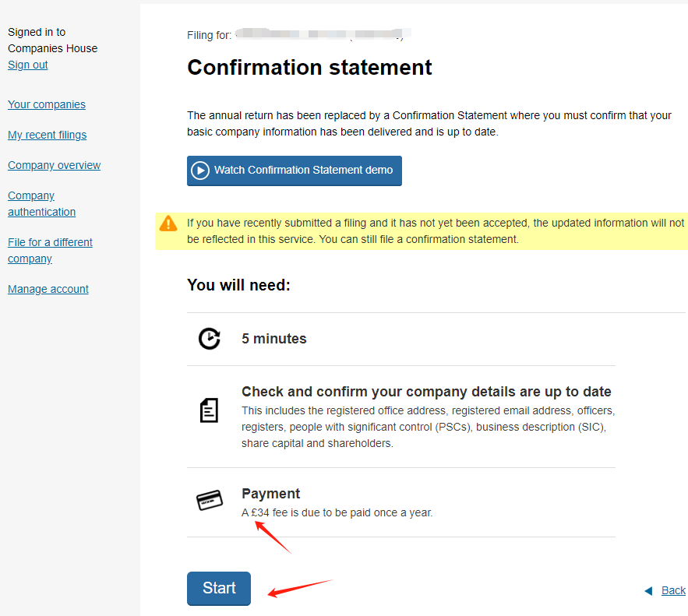Choose File for a different company
Screen dimensions: 688x616
50,250
